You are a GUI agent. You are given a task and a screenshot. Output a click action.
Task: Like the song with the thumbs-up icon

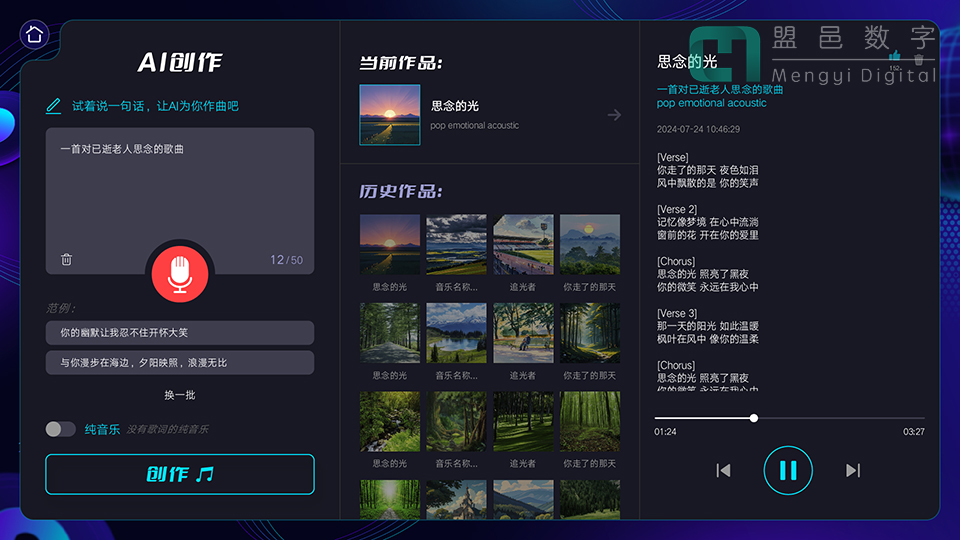(x=895, y=57)
